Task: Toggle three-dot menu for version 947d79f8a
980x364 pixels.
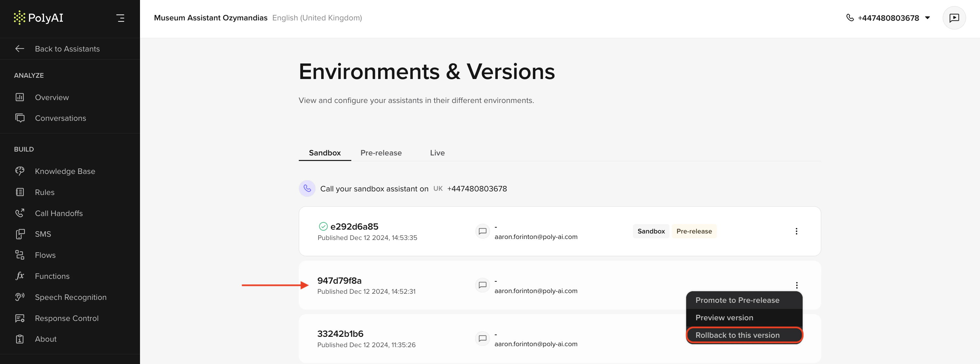Action: click(796, 285)
